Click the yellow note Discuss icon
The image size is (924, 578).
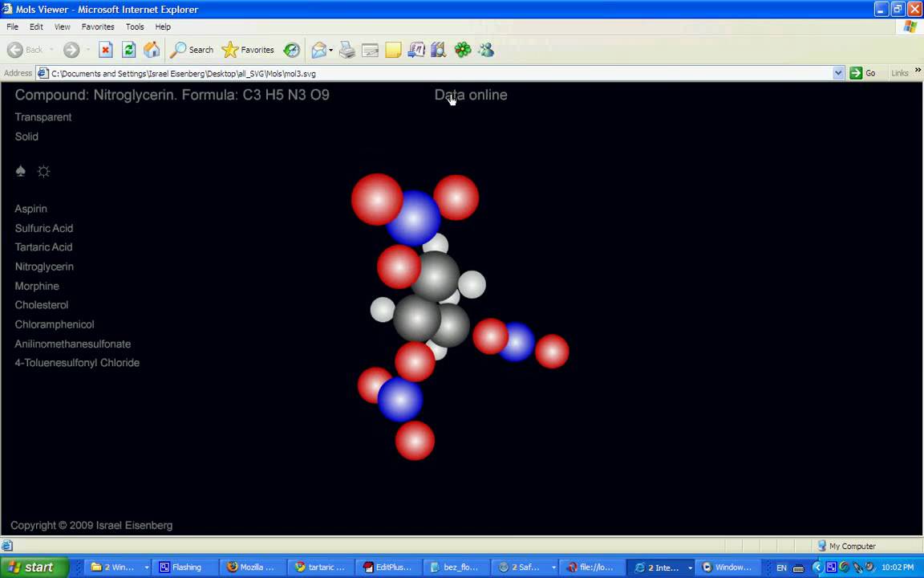tap(393, 50)
